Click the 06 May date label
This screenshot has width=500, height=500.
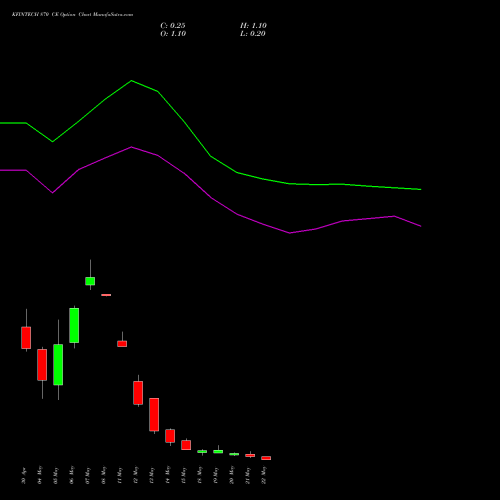pyautogui.click(x=72, y=475)
